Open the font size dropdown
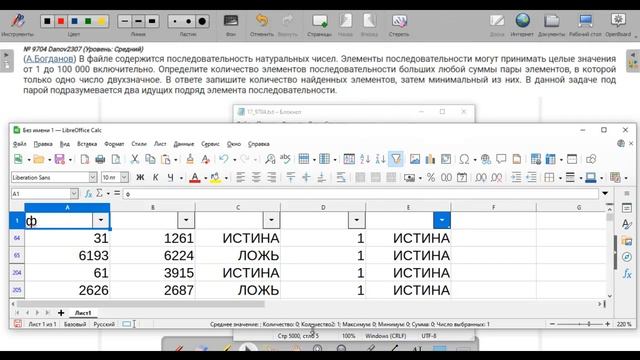The image size is (640, 360). [124, 178]
